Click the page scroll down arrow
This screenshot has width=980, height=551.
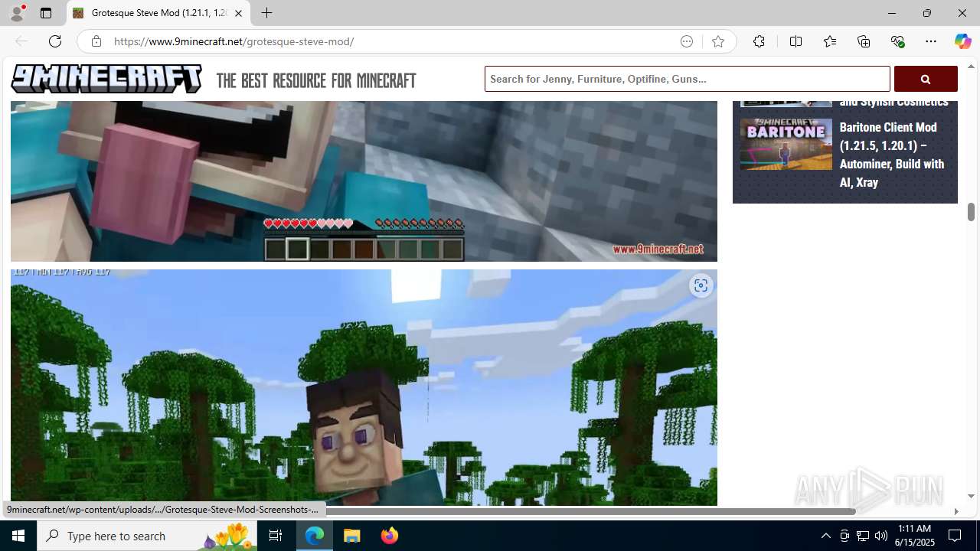coord(971,496)
